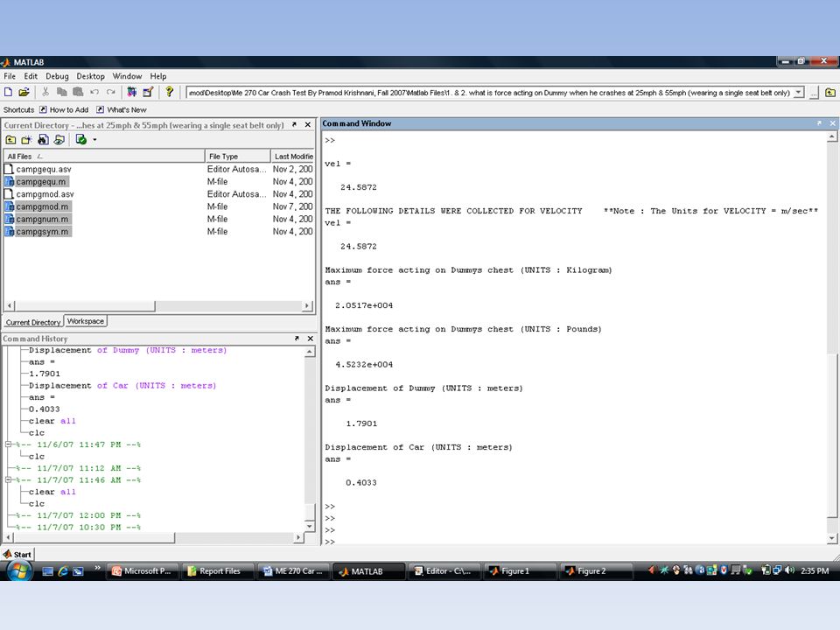The height and width of the screenshot is (630, 840).
Task: Switch to Figure 1 in the taskbar
Action: 520,571
